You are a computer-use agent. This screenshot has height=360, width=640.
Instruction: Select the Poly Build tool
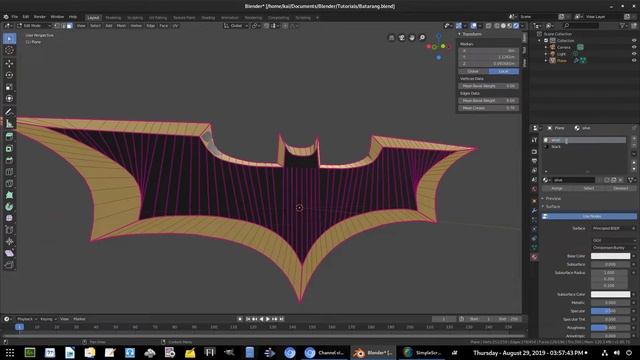9,195
